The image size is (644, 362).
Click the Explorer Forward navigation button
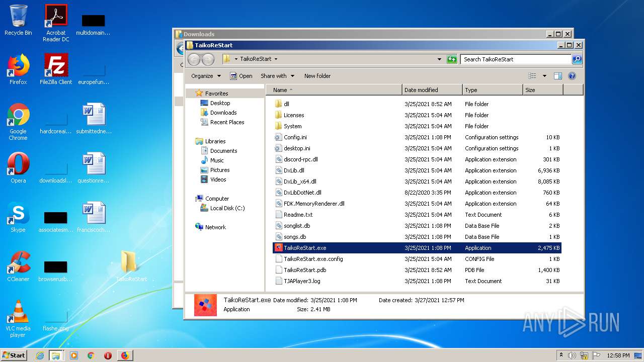point(208,59)
